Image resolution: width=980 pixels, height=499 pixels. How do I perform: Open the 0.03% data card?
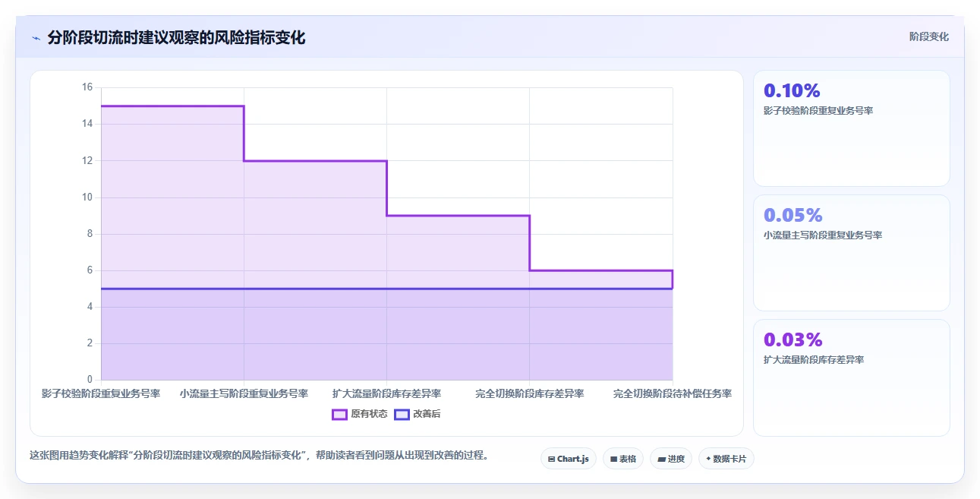pos(851,377)
